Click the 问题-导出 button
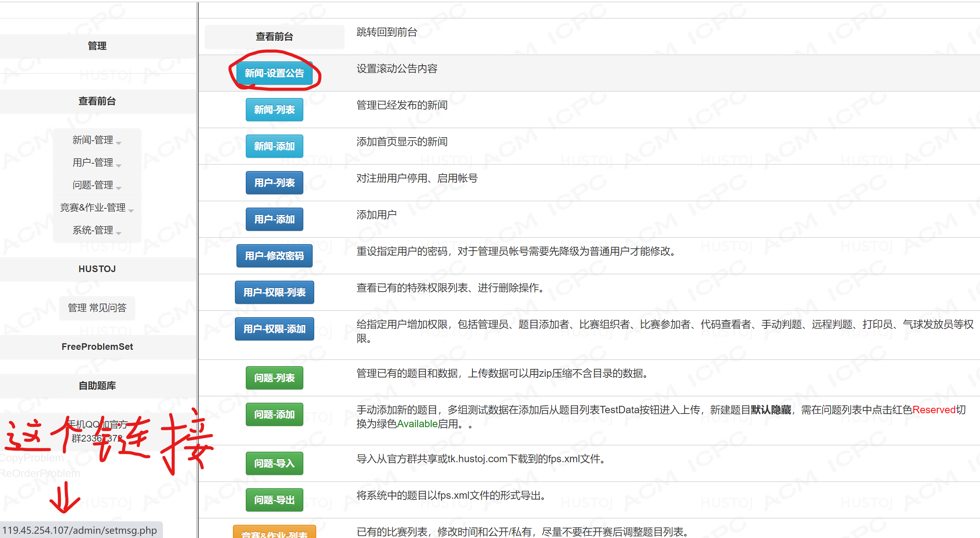The height and width of the screenshot is (538, 980). tap(275, 500)
